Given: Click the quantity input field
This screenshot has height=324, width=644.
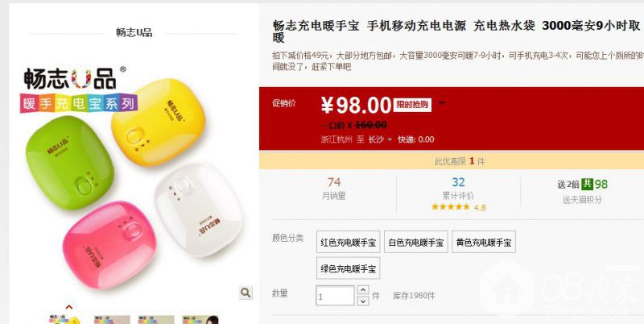Looking at the screenshot, I should 335,296.
